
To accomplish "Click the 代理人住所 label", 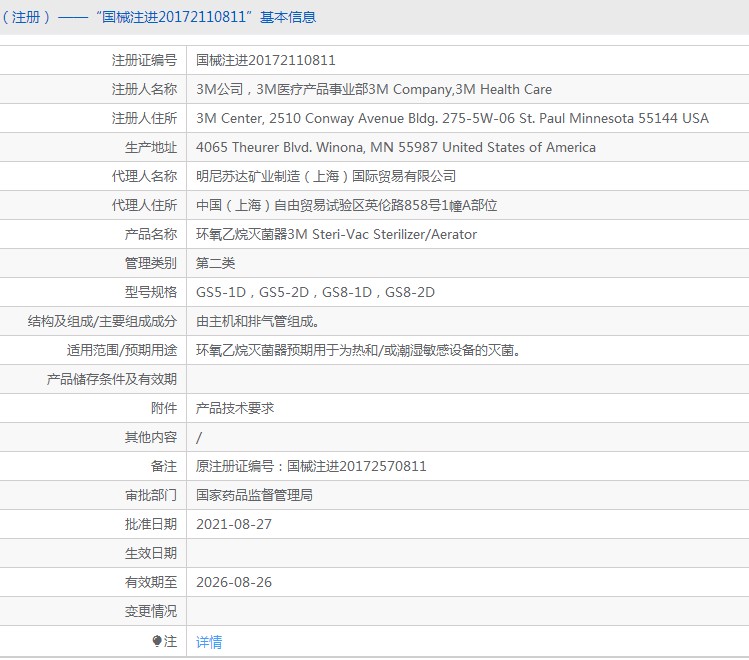I will coord(144,205).
